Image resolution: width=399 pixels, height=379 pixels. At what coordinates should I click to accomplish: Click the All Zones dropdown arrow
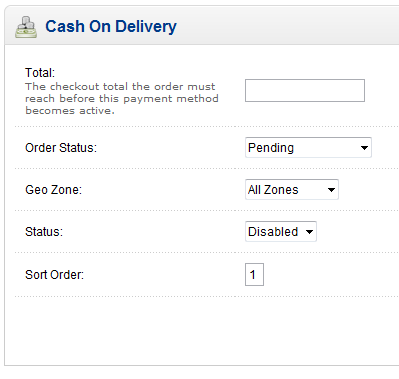pos(331,190)
